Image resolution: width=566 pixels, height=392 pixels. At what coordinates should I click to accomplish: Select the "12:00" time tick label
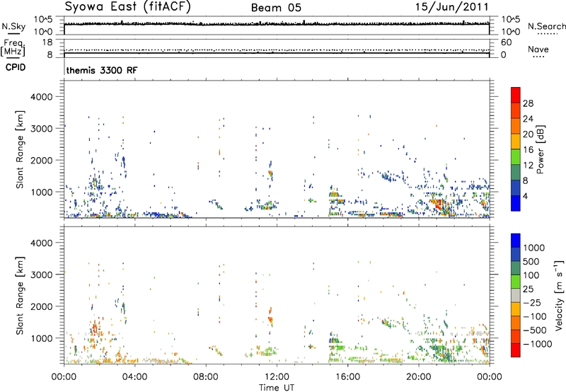(277, 377)
